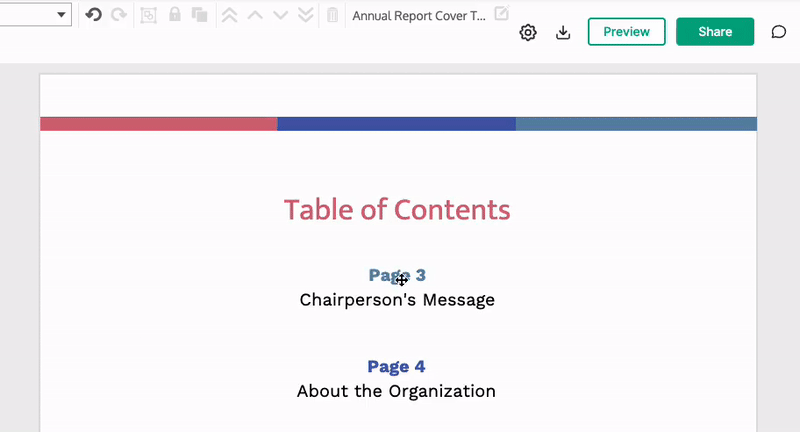Click the Preview button

click(626, 32)
